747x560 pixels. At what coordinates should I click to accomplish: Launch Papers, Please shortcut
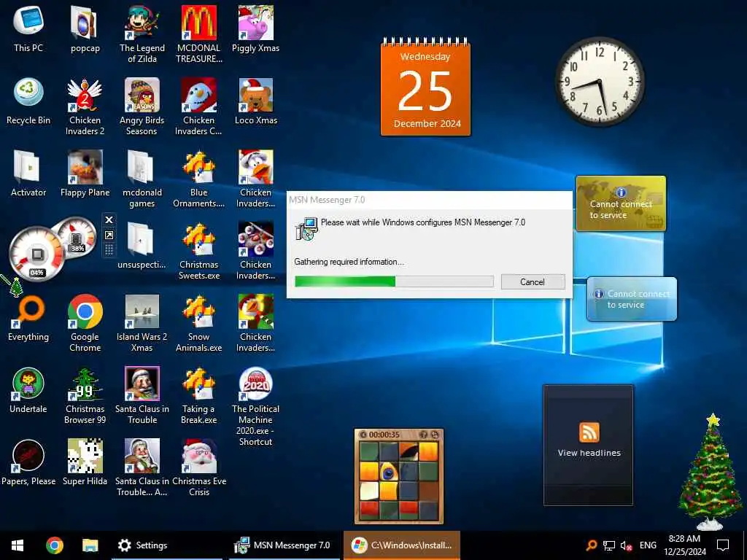28,462
